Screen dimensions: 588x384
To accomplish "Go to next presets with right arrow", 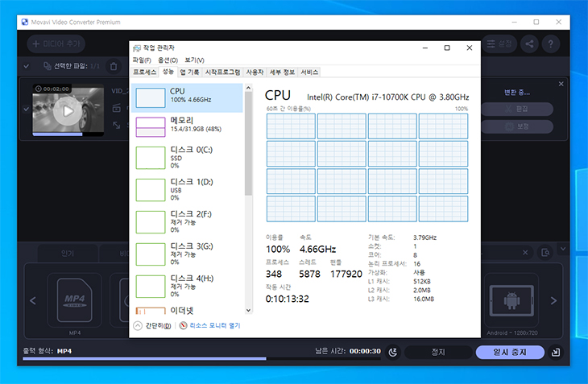I will pyautogui.click(x=553, y=300).
